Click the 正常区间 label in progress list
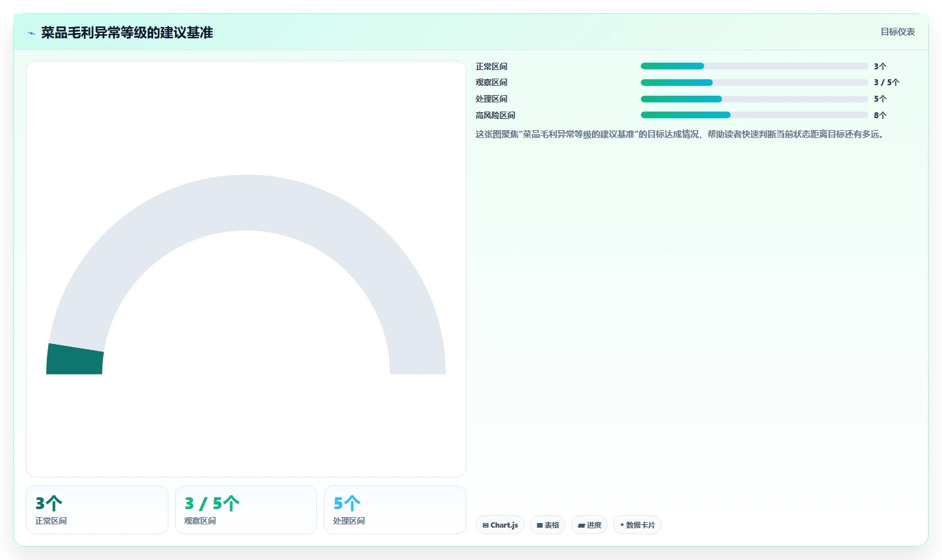Screen dimensions: 942x560 pos(491,67)
